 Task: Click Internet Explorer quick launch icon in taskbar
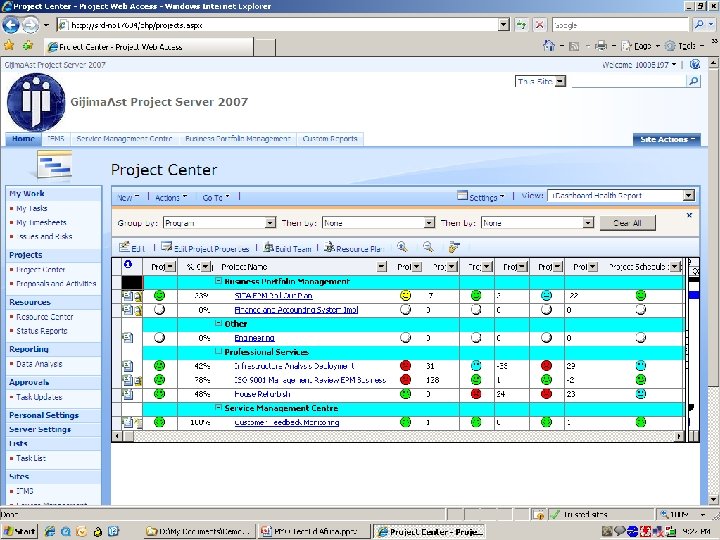click(x=50, y=531)
